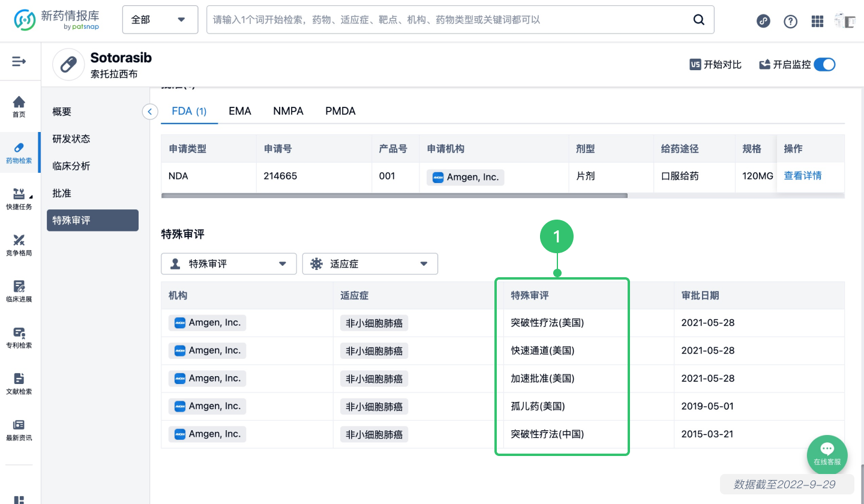Open 文献检索 literature search in sidebar
Screen dimensions: 864x504
(19, 383)
